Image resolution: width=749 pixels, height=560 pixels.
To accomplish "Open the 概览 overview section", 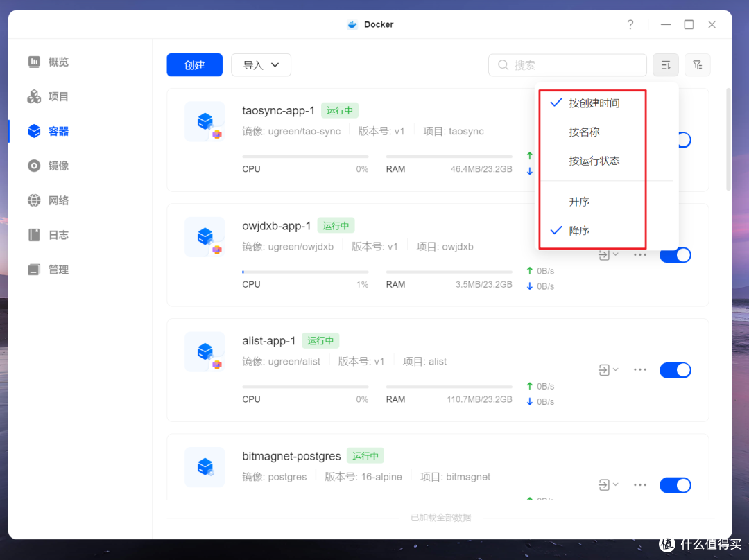I will coord(49,62).
